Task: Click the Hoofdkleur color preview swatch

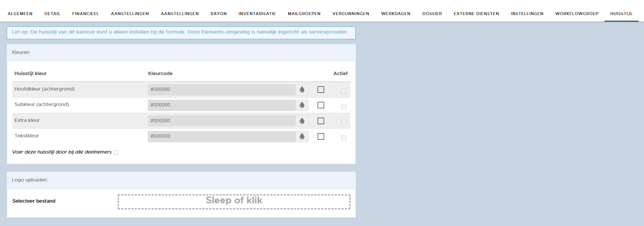Action: (x=321, y=90)
